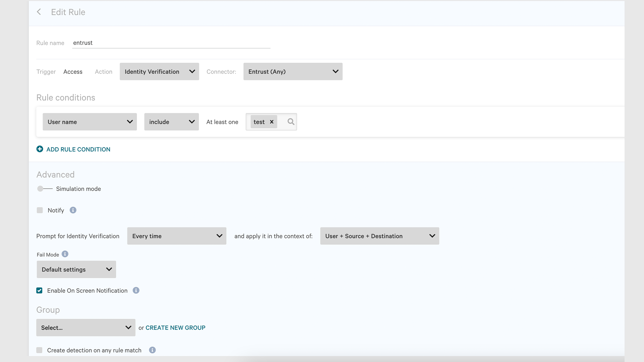644x362 pixels.
Task: Check the Notify checkbox
Action: coord(40,210)
